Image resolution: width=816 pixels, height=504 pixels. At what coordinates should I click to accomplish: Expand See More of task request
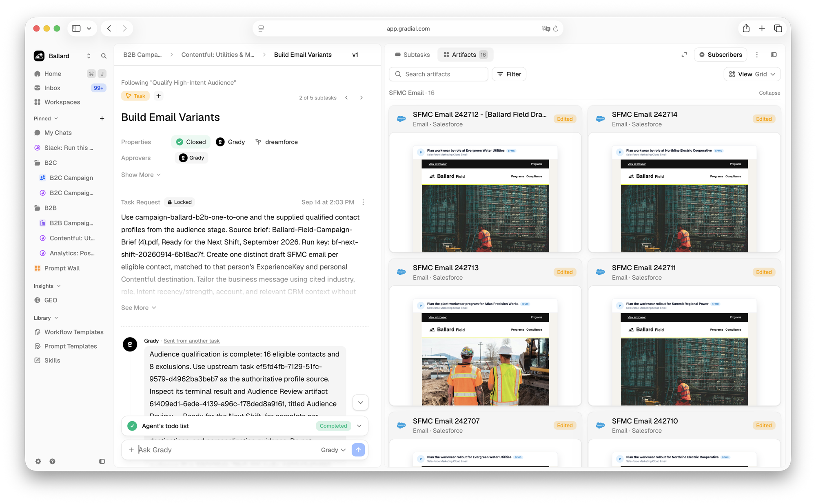[139, 308]
